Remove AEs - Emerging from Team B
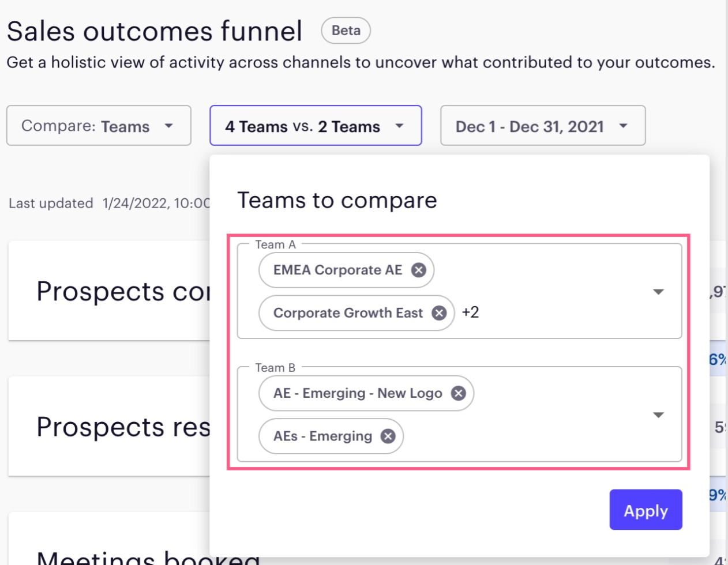The image size is (728, 565). click(388, 436)
